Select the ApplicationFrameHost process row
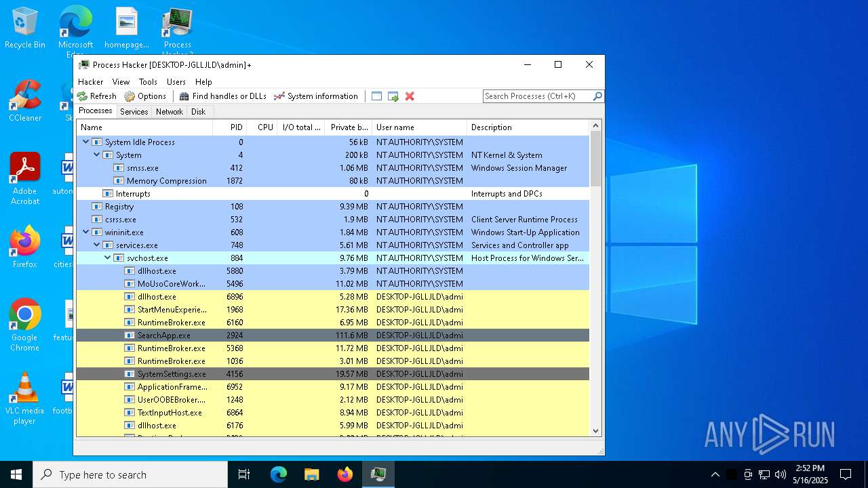The height and width of the screenshot is (488, 868). click(333, 387)
